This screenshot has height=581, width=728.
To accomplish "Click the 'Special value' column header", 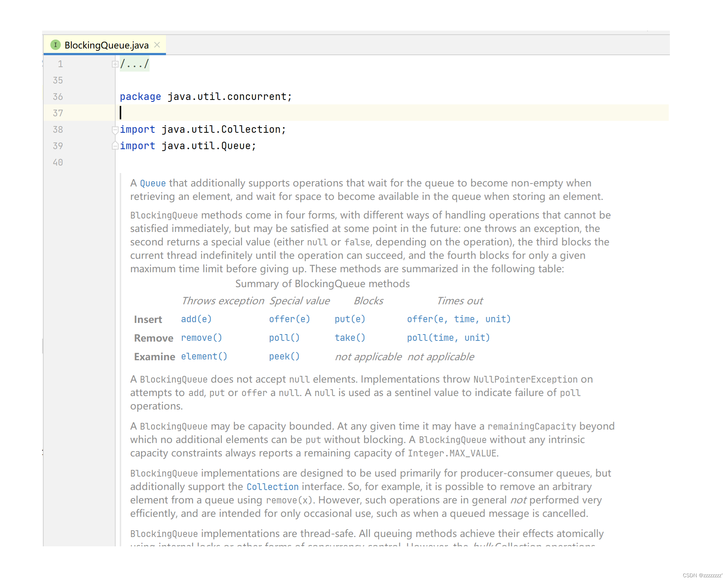I will click(x=300, y=301).
